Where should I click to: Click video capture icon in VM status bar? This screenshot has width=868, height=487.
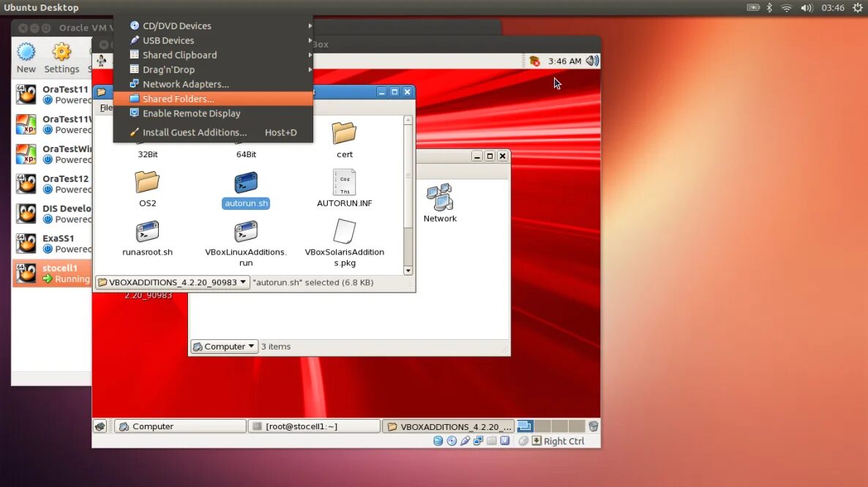(505, 441)
